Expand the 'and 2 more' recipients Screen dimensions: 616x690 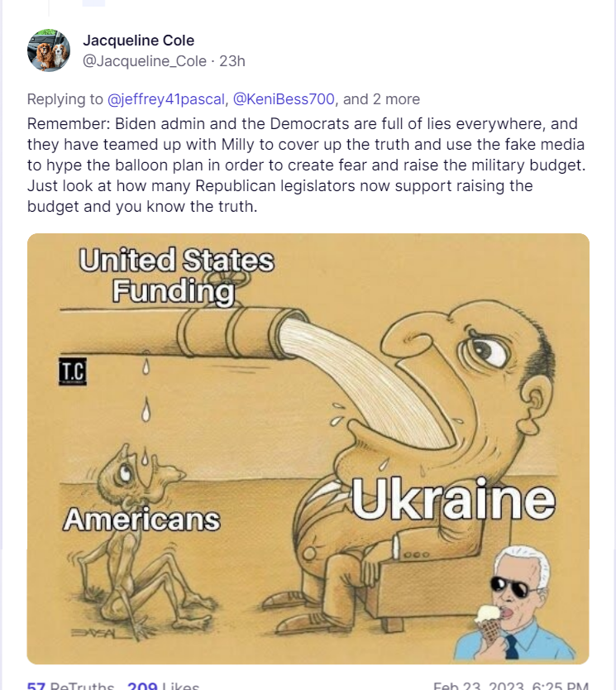381,99
